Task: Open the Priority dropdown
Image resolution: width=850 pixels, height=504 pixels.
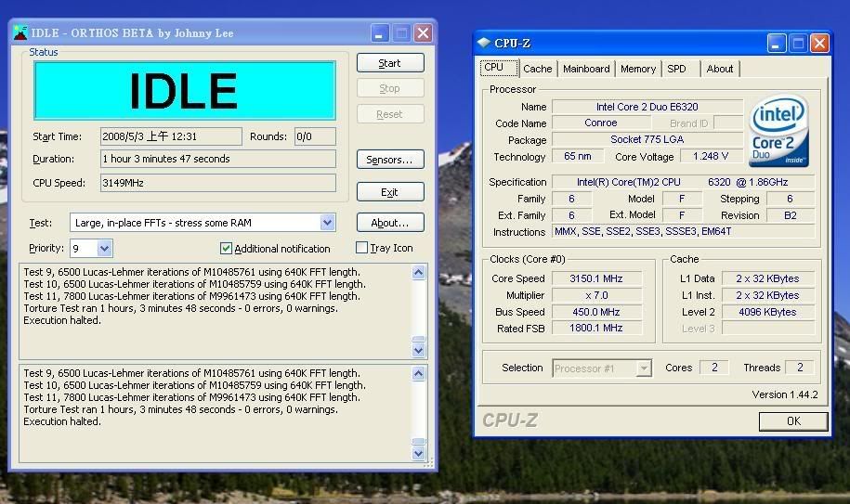Action: 105,248
